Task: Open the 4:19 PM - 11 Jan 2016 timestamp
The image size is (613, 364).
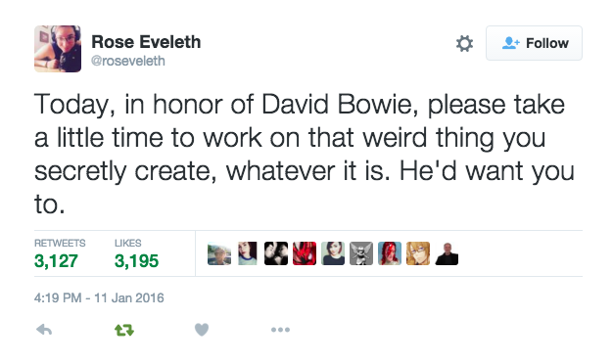Action: pyautogui.click(x=99, y=298)
